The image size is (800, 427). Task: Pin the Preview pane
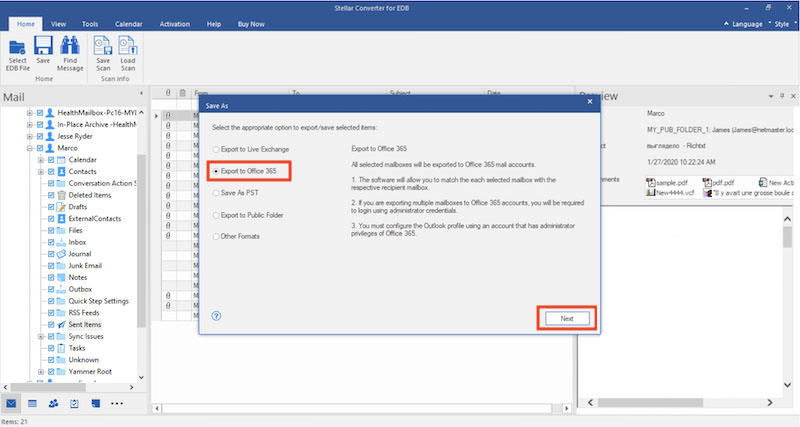point(782,96)
